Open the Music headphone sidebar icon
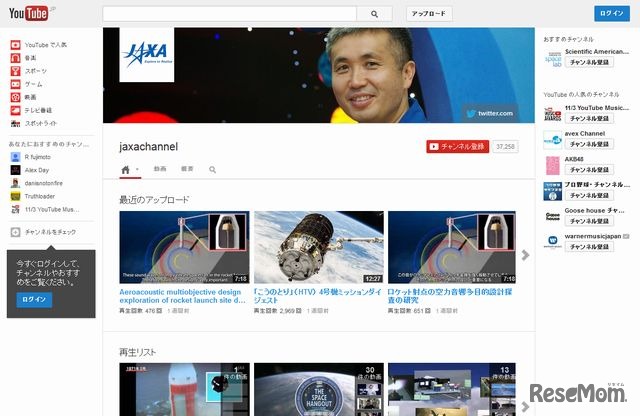640x416 pixels. pyautogui.click(x=16, y=58)
